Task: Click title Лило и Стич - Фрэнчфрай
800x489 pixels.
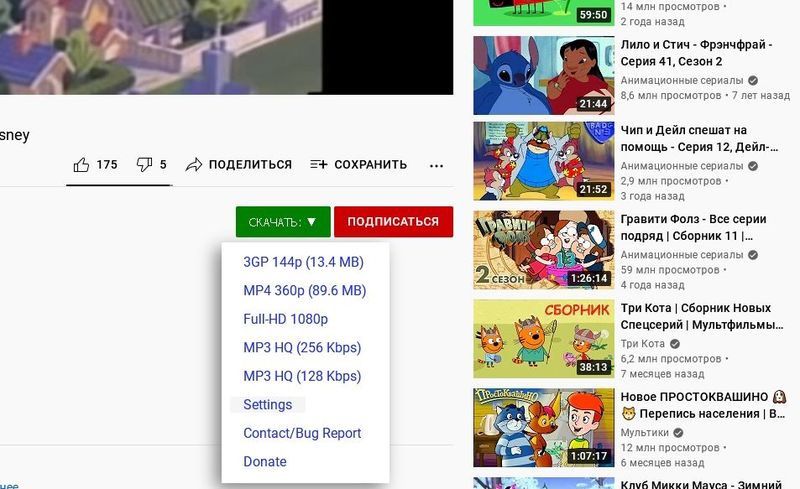Action: tap(696, 53)
